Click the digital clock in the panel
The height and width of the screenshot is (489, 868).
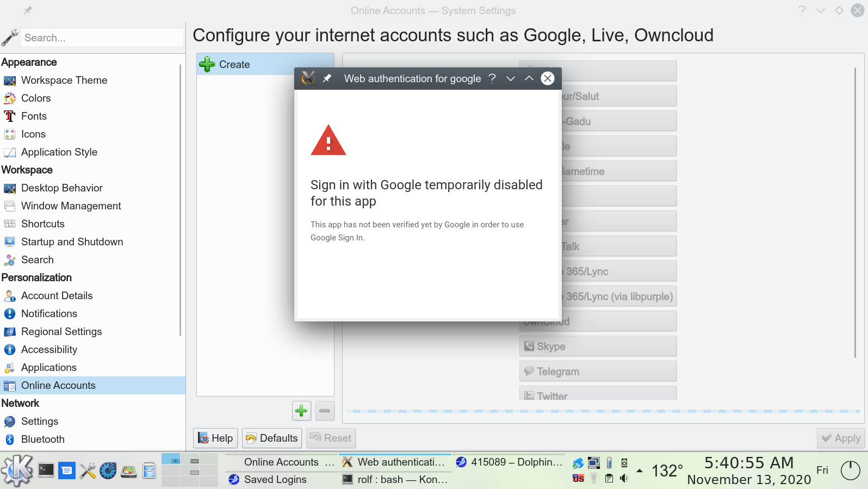pyautogui.click(x=749, y=471)
